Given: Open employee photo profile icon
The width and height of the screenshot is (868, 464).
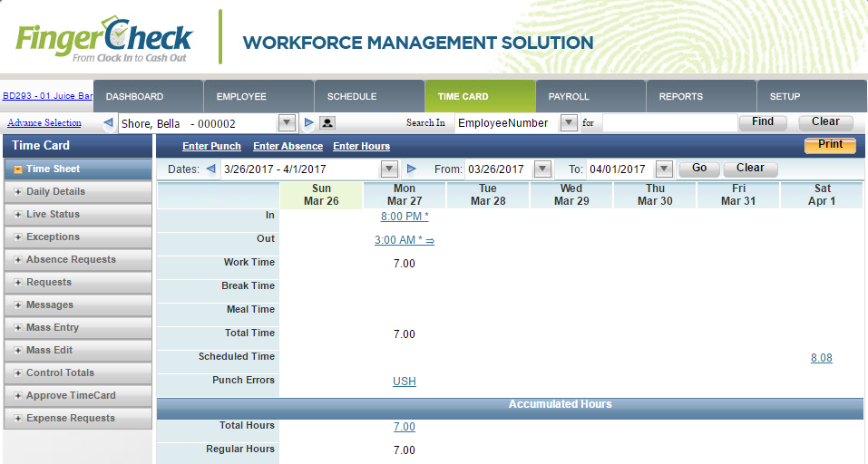Looking at the screenshot, I should tap(327, 122).
